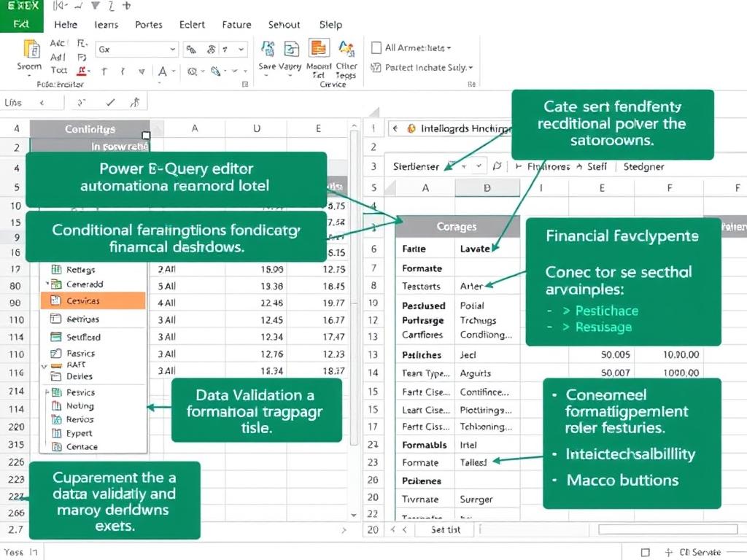This screenshot has width=747, height=560.
Task: Toggle the 'All Armethets' checkbox
Action: coord(377,47)
